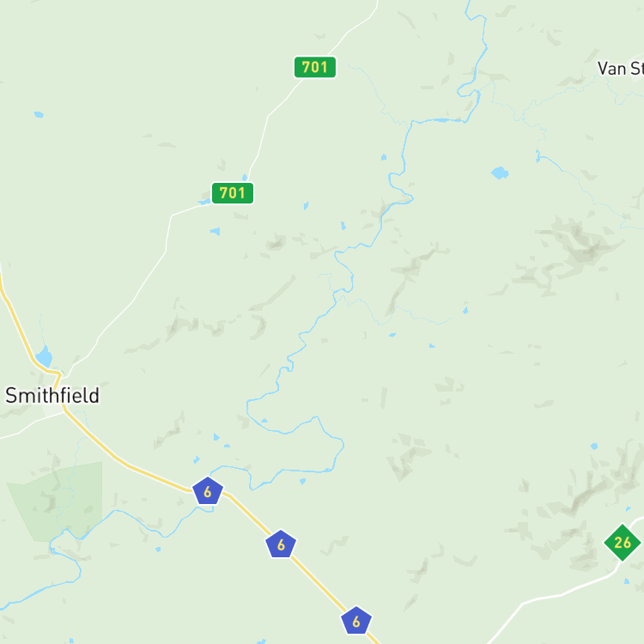Click the partially visible Van St label
The image size is (644, 644).
621,69
